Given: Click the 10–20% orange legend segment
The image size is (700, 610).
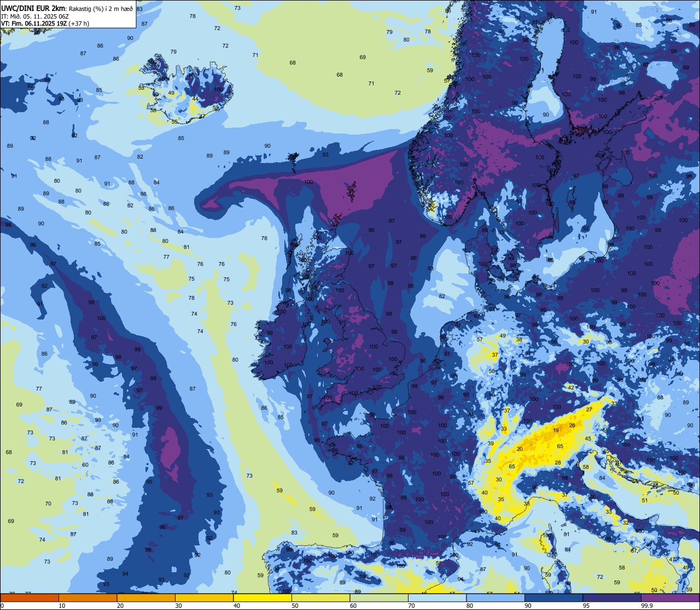Looking at the screenshot, I should [x=87, y=597].
